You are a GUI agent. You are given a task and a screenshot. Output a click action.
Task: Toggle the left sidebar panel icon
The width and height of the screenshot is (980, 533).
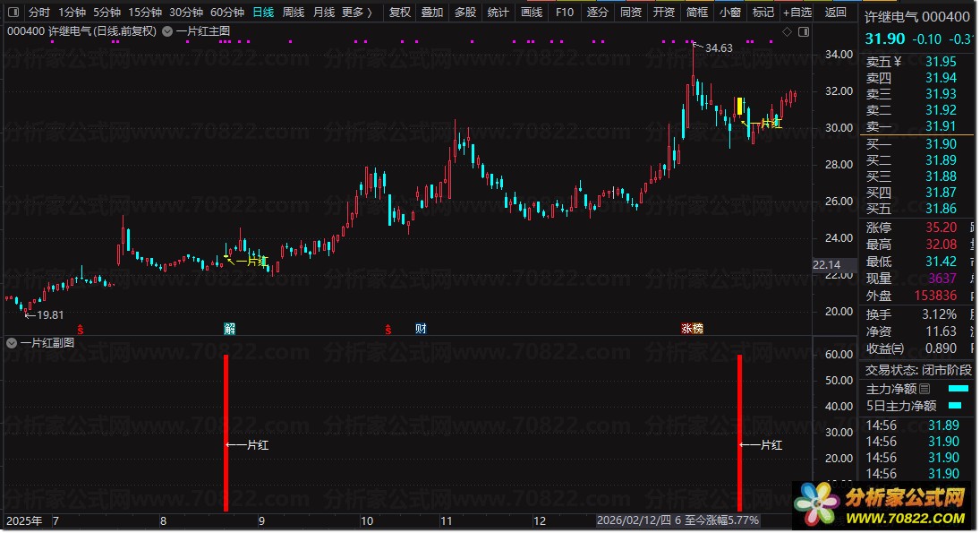click(x=13, y=12)
